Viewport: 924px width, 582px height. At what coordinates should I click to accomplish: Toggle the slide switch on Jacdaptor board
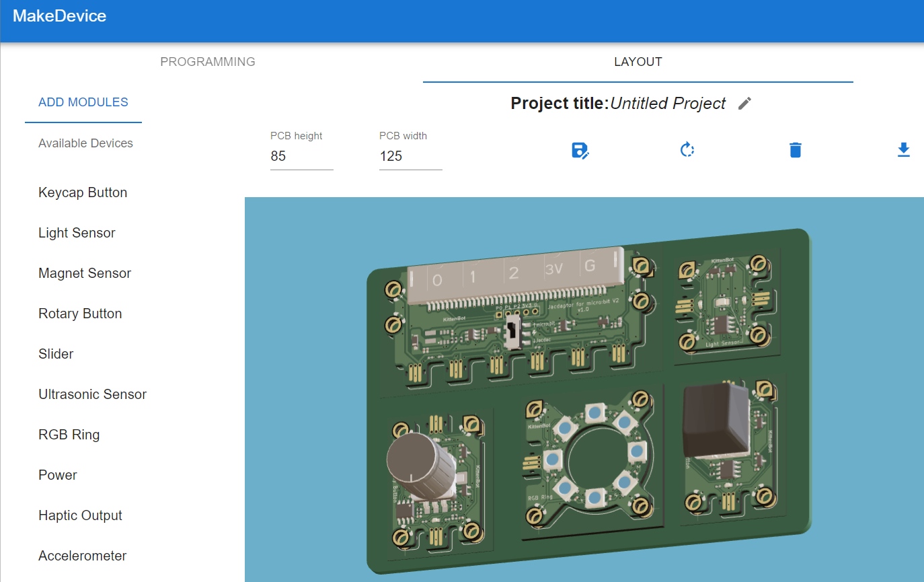pyautogui.click(x=512, y=334)
